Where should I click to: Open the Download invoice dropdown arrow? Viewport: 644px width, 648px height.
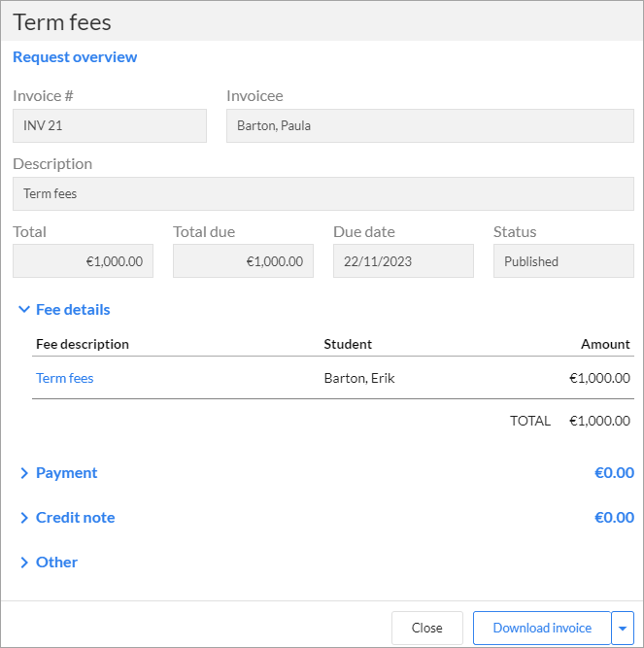click(623, 628)
